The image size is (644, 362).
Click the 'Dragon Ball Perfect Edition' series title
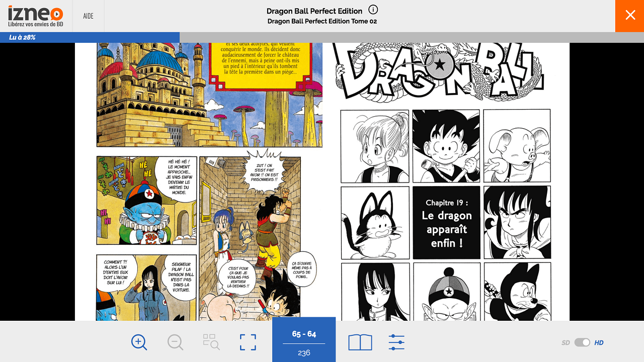click(x=314, y=11)
